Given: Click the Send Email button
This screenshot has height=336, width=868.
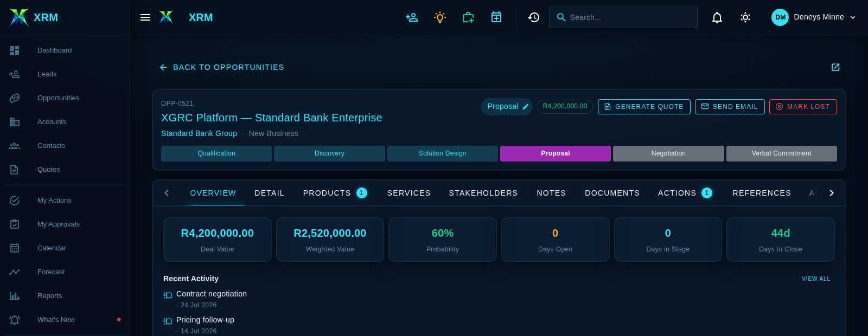Looking at the screenshot, I should point(730,107).
